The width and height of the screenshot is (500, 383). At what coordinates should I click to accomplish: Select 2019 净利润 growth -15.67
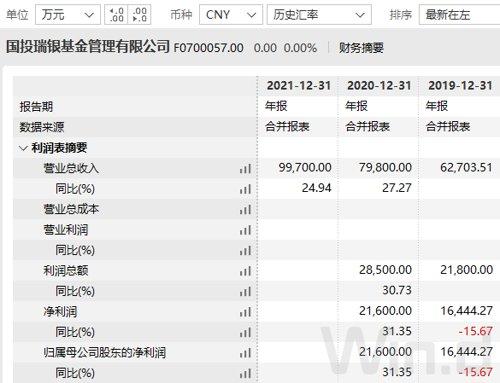pyautogui.click(x=476, y=331)
